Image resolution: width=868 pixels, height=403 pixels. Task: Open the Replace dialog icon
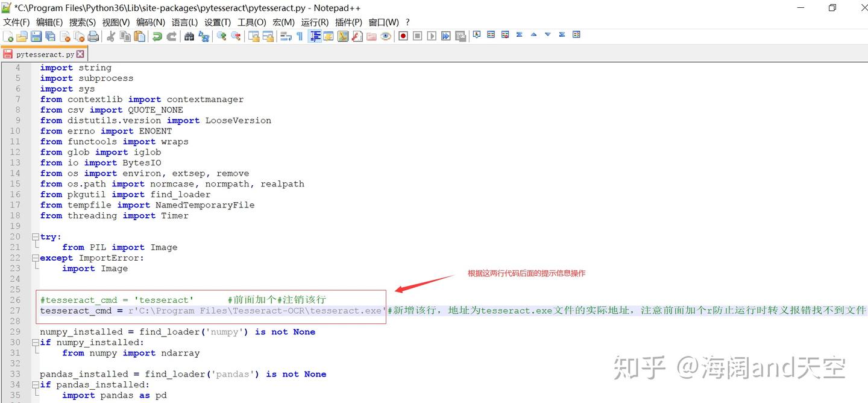203,36
